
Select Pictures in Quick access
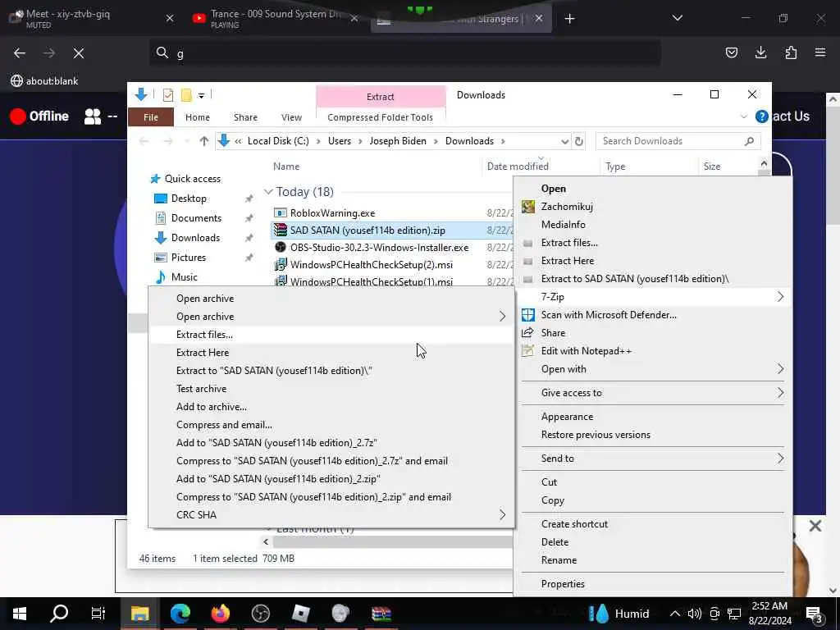point(189,258)
